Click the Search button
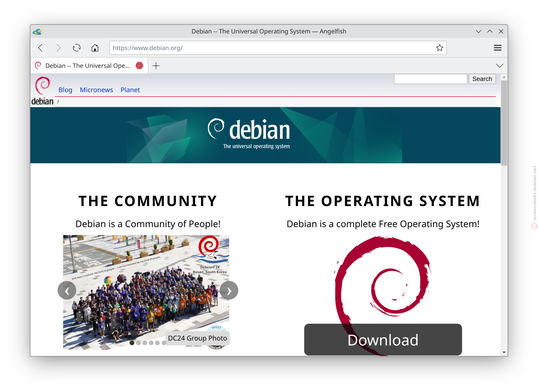 coord(482,79)
